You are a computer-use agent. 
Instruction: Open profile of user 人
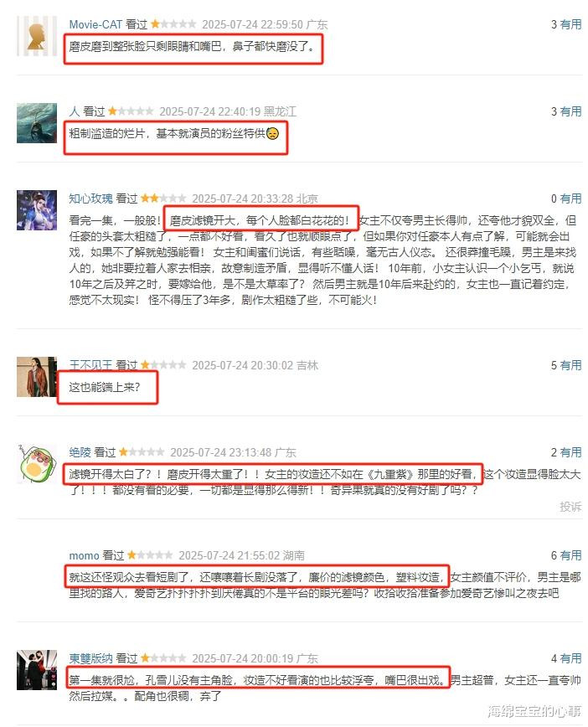75,111
